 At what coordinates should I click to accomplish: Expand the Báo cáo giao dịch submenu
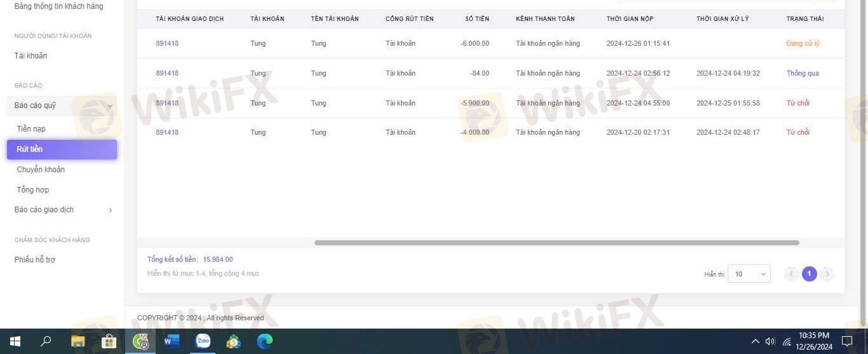coord(62,210)
